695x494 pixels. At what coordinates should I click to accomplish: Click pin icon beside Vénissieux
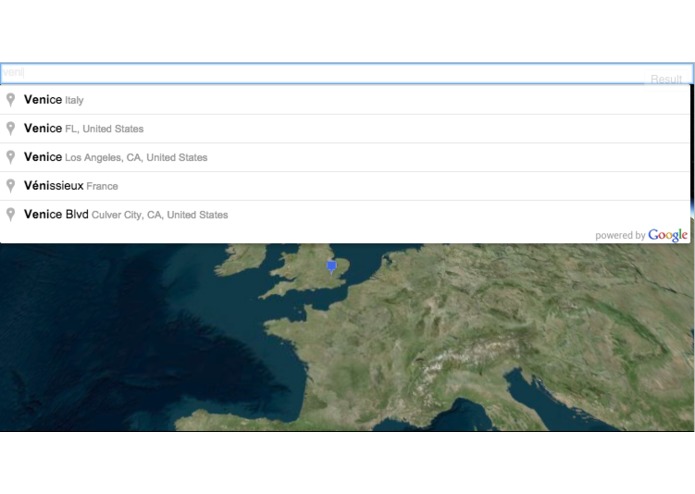point(11,186)
